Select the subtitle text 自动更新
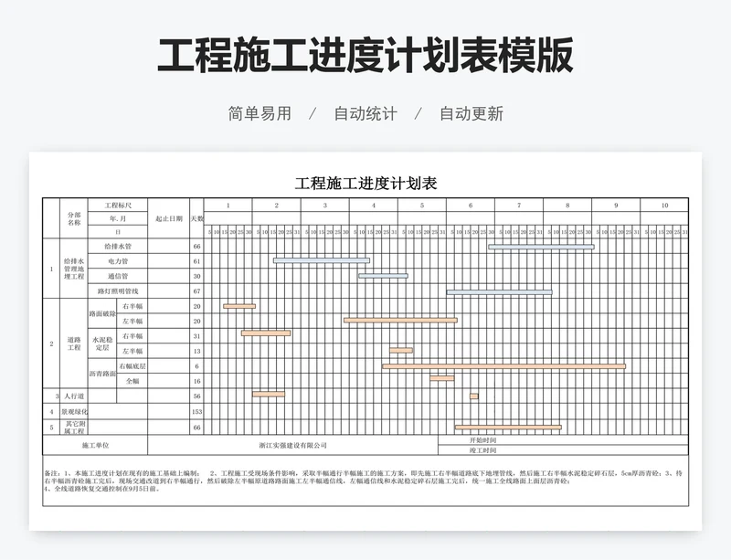Image resolution: width=731 pixels, height=560 pixels. pyautogui.click(x=471, y=114)
